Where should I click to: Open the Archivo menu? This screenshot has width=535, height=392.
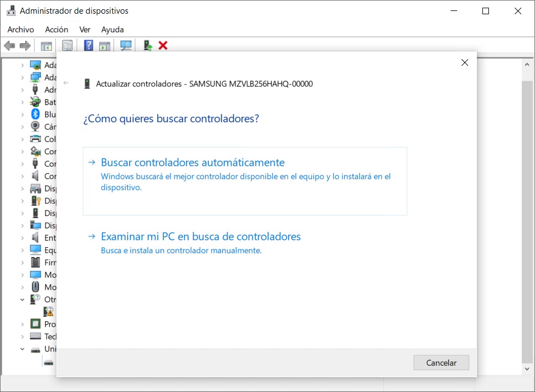pyautogui.click(x=21, y=30)
